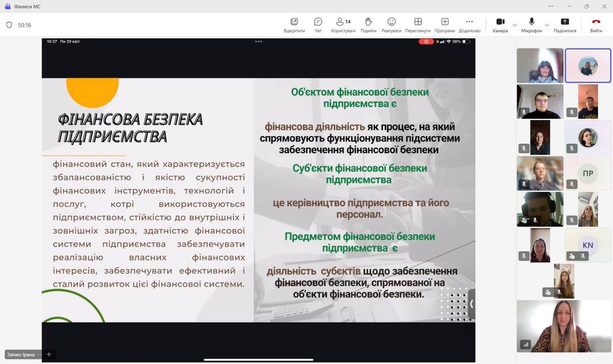613x364 pixels.
Task: Select the ПР participant tile
Action: [x=588, y=173]
